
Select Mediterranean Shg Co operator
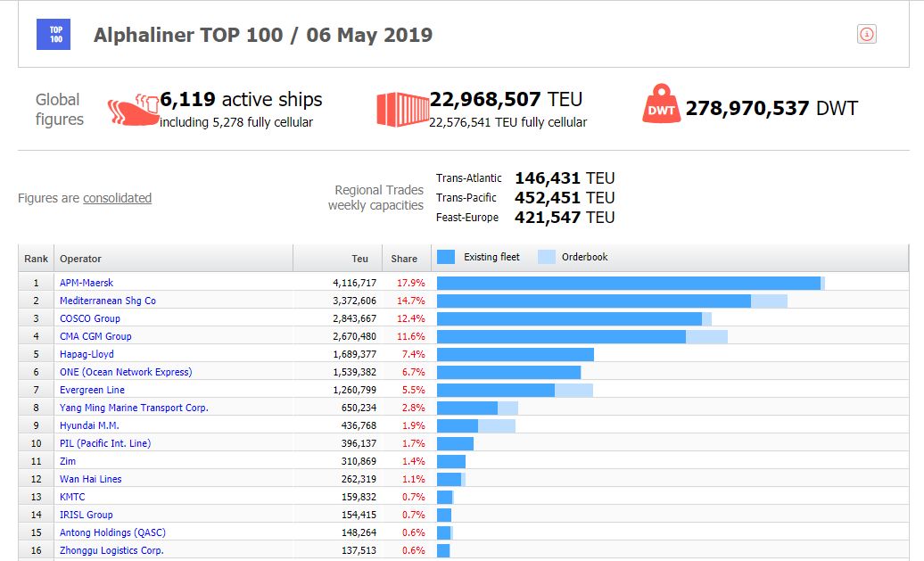click(107, 301)
